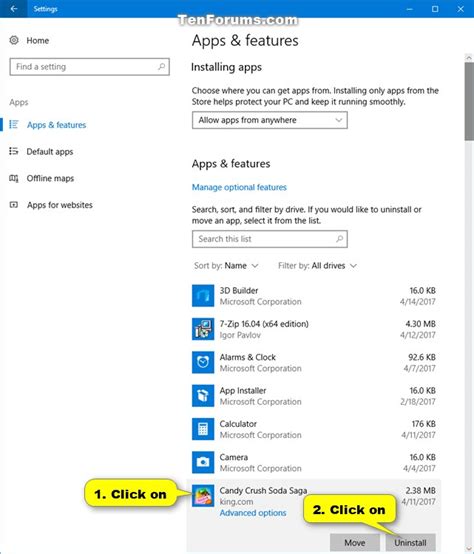
Task: Open the Default apps settings page
Action: pyautogui.click(x=50, y=152)
